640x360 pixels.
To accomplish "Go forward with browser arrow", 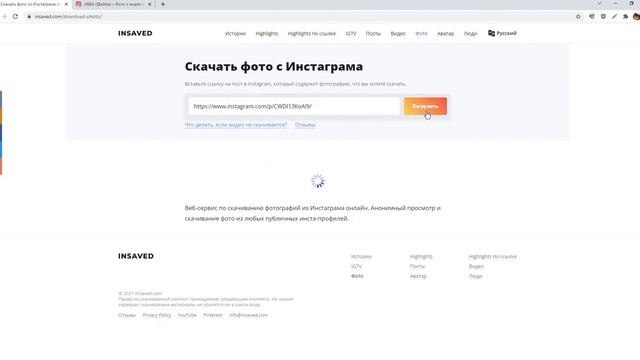I will coord(4,16).
